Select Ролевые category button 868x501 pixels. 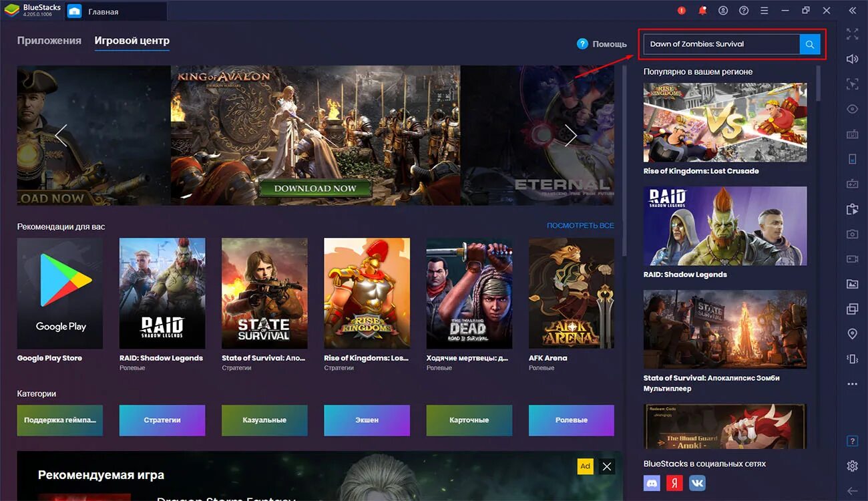[572, 420]
